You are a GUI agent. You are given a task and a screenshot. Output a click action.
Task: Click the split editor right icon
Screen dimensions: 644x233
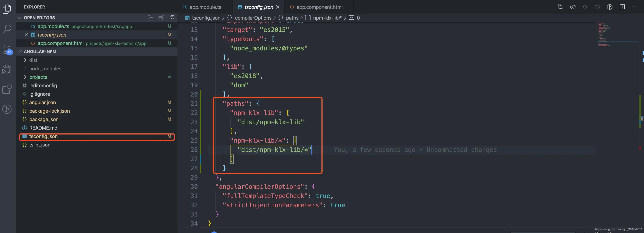point(622,7)
